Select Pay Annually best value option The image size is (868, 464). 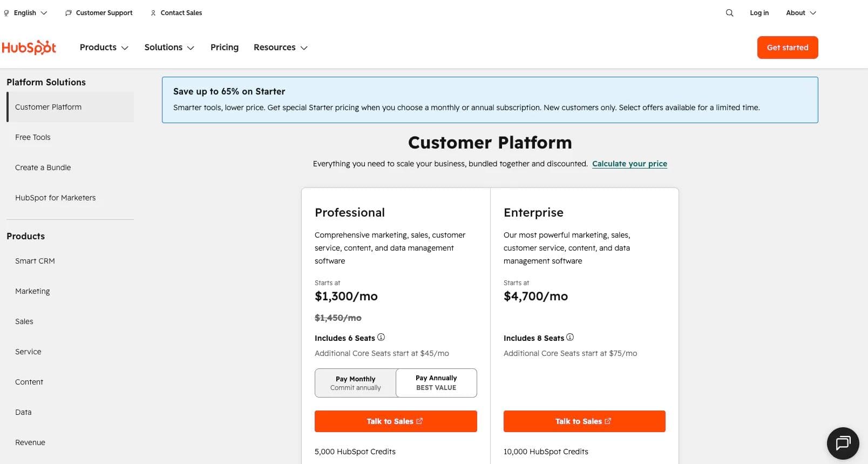pyautogui.click(x=436, y=383)
